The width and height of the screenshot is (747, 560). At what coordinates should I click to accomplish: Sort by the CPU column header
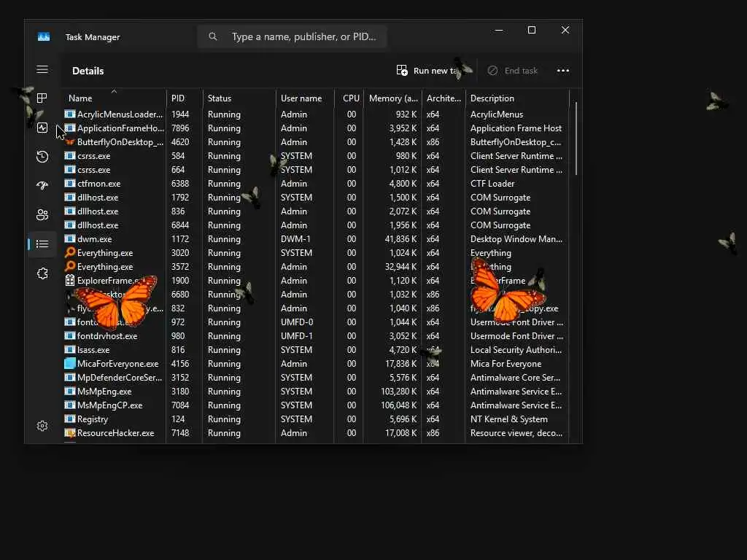(349, 98)
